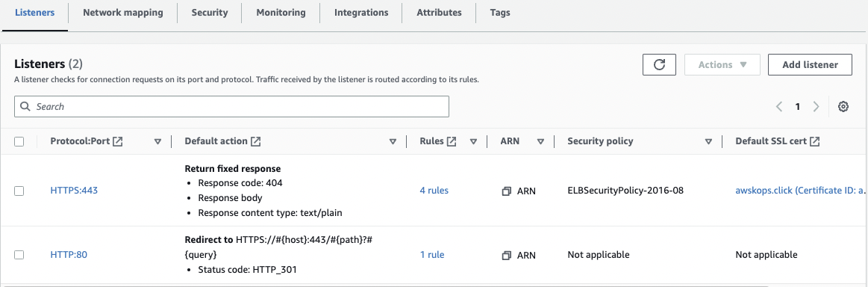Copy ARN of the HTTP:80 listener
This screenshot has height=287, width=868.
point(506,256)
